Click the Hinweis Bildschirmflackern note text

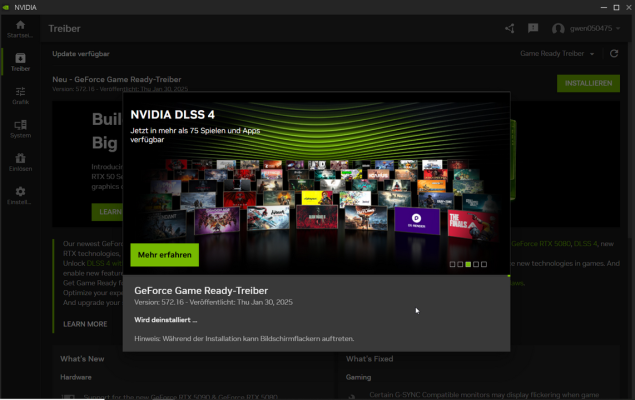[244, 338]
